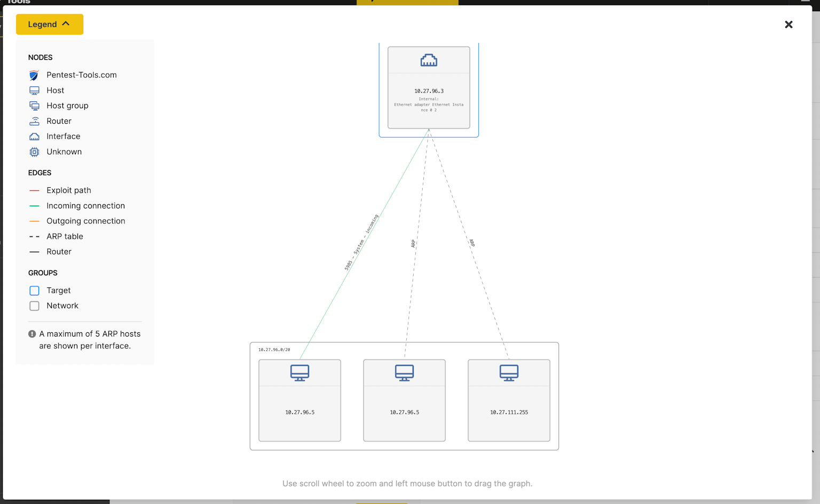
Task: Click 'ARP table' legend label
Action: click(x=65, y=236)
